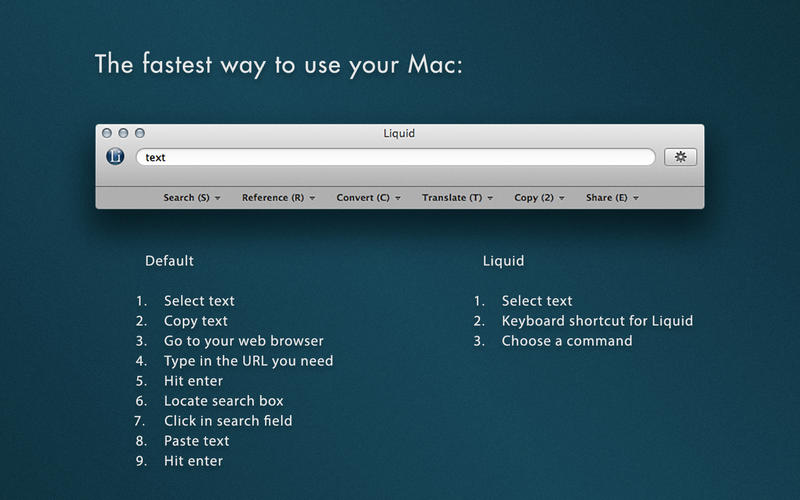
Task: Click 'Keyboard shortcut for Liquid' step
Action: pos(597,321)
